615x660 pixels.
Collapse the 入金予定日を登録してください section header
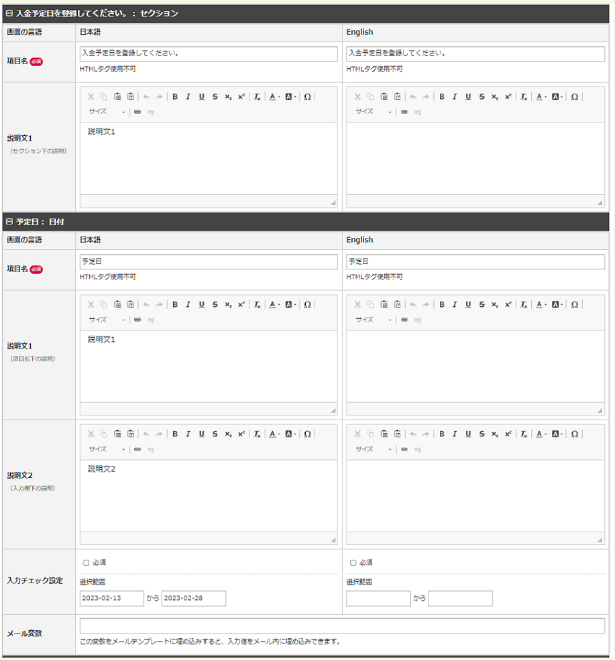click(x=10, y=13)
